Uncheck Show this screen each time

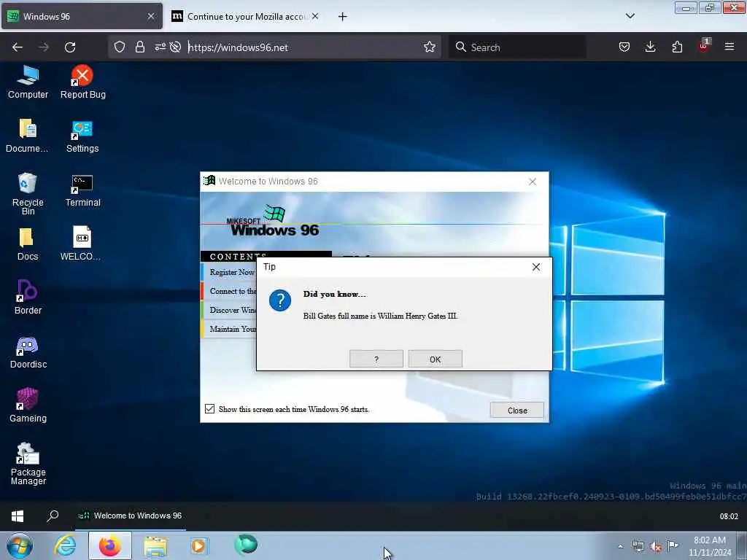(x=209, y=408)
